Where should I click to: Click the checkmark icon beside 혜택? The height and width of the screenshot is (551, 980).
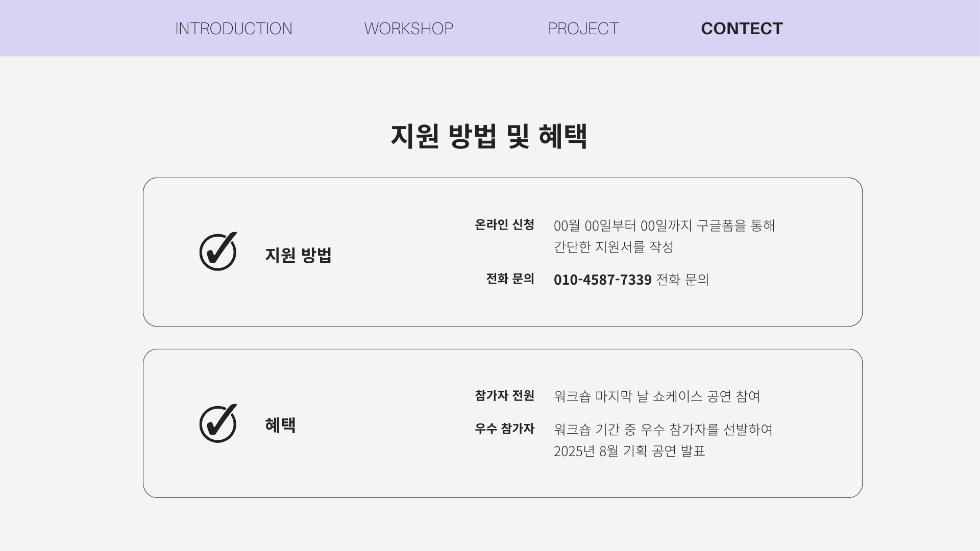pos(218,423)
